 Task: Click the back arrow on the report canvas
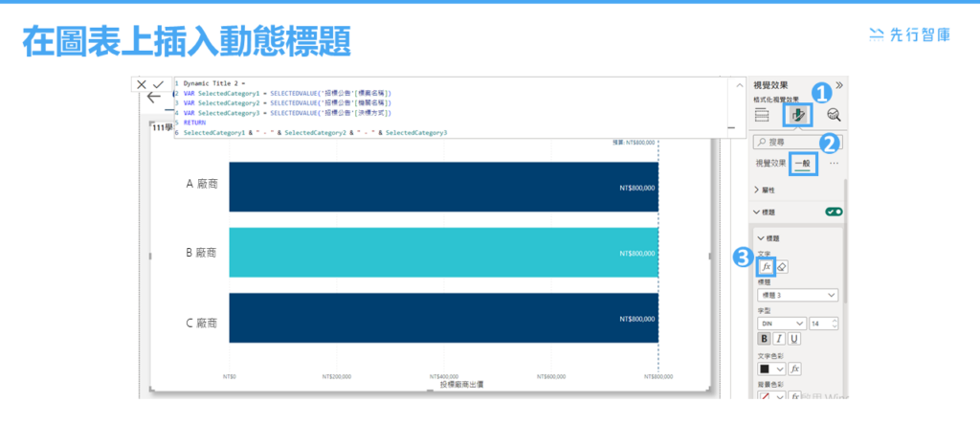point(154,98)
